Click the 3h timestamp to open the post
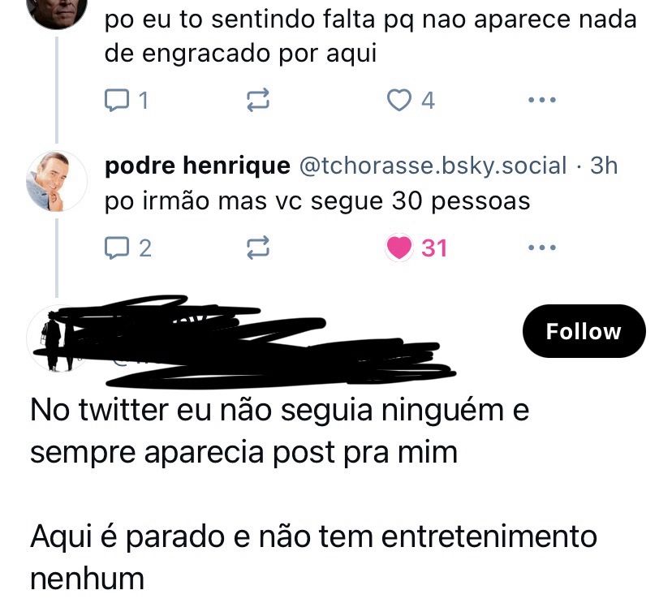 [608, 165]
